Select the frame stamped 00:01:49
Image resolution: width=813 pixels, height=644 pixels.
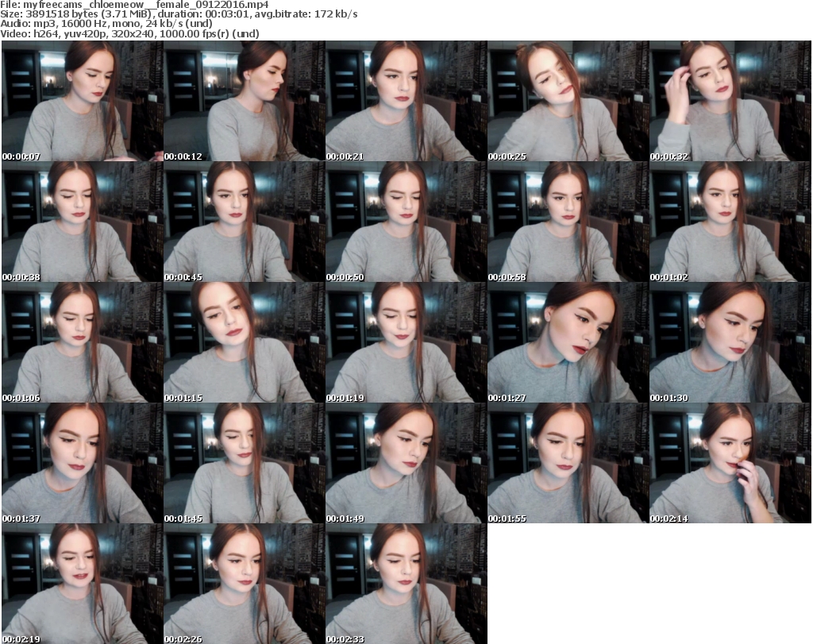point(406,463)
